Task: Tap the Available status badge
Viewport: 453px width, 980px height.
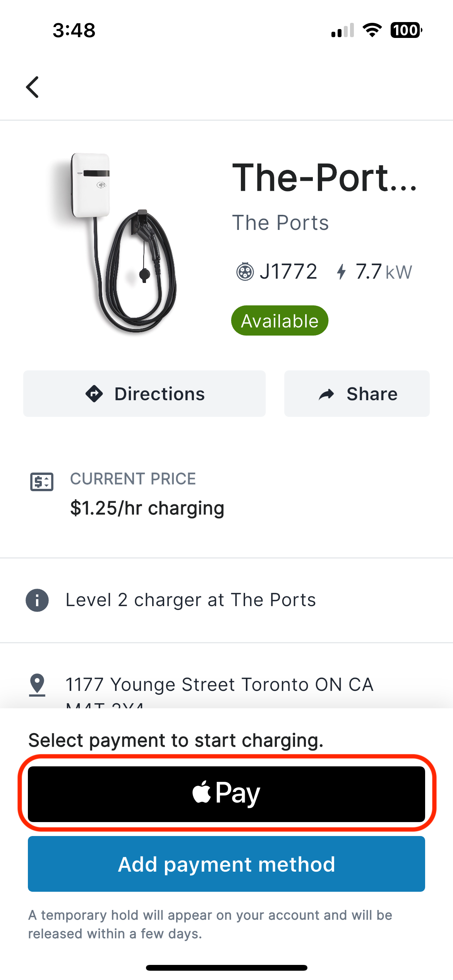Action: (280, 320)
